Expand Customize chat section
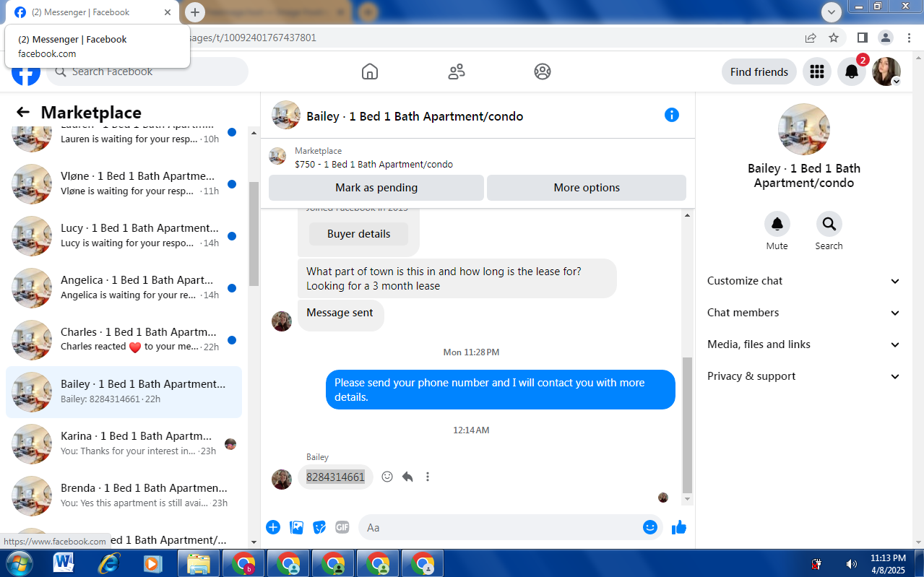 click(x=804, y=281)
